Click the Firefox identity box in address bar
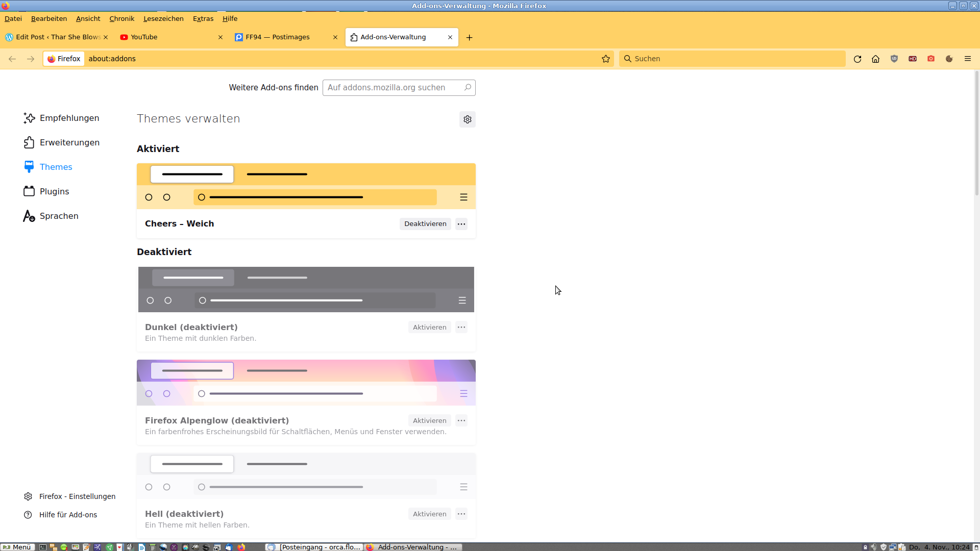 click(64, 59)
